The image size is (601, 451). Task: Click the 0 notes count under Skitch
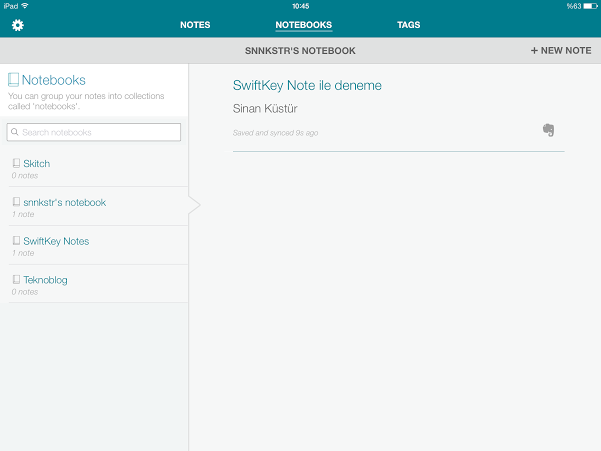pyautogui.click(x=25, y=176)
